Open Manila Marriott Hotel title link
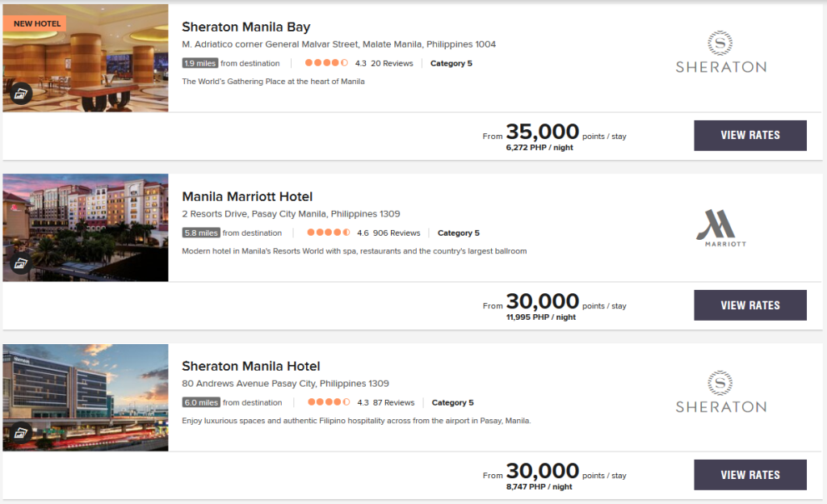Screen dimensions: 827x504 tap(247, 197)
